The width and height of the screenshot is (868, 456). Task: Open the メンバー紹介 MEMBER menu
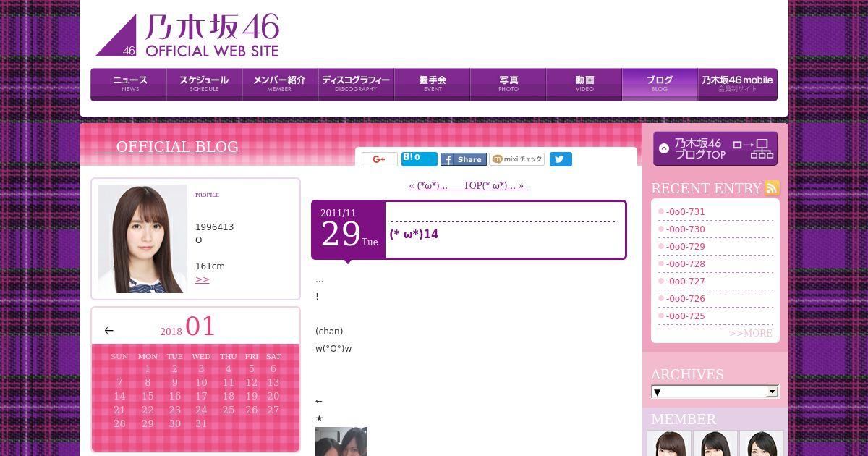click(280, 84)
